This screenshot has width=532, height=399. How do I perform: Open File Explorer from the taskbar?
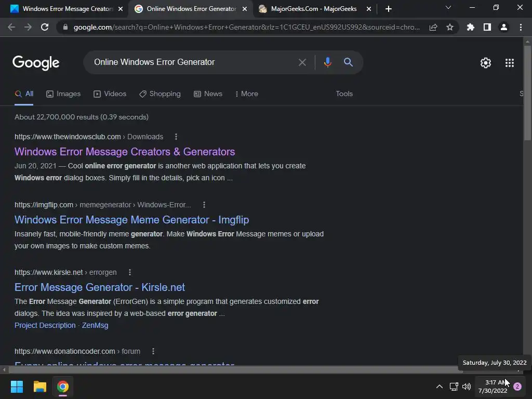coord(39,387)
